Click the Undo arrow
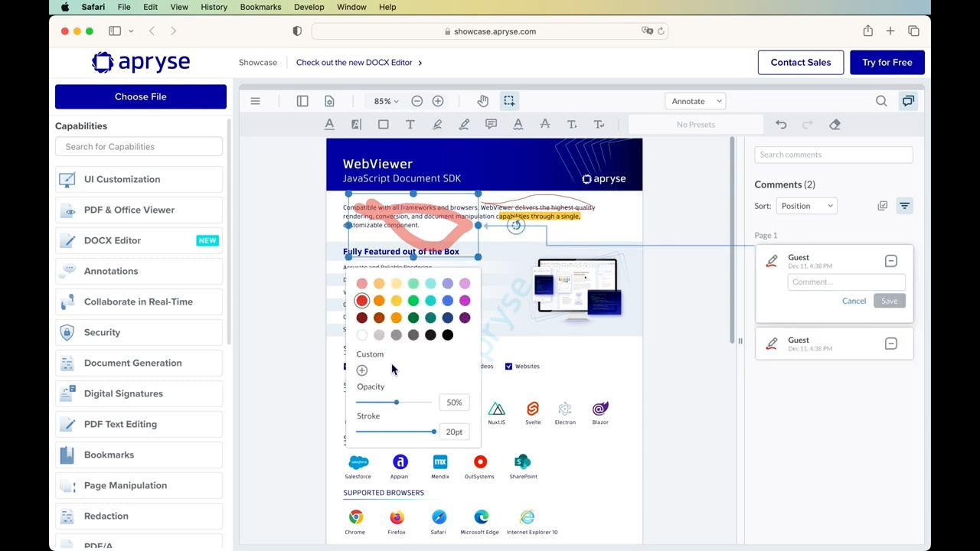The image size is (980, 551). 781,124
